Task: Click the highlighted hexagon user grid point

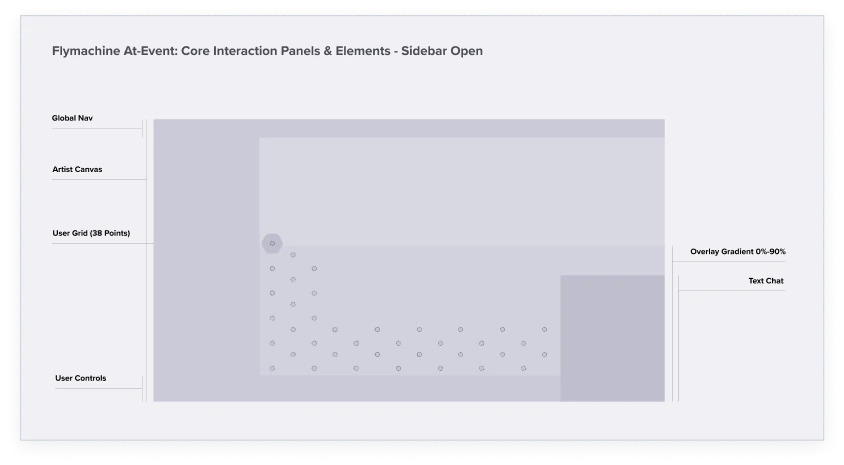Action: pyautogui.click(x=272, y=243)
